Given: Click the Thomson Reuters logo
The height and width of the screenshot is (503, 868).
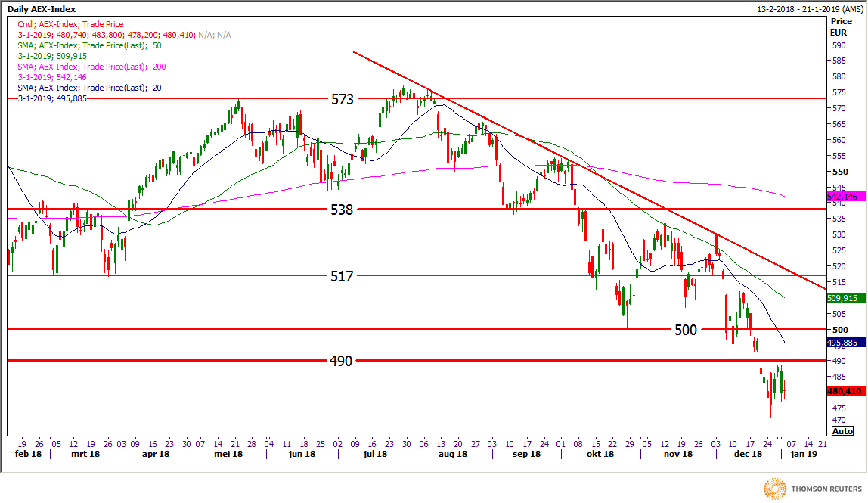Looking at the screenshot, I should pyautogui.click(x=812, y=489).
